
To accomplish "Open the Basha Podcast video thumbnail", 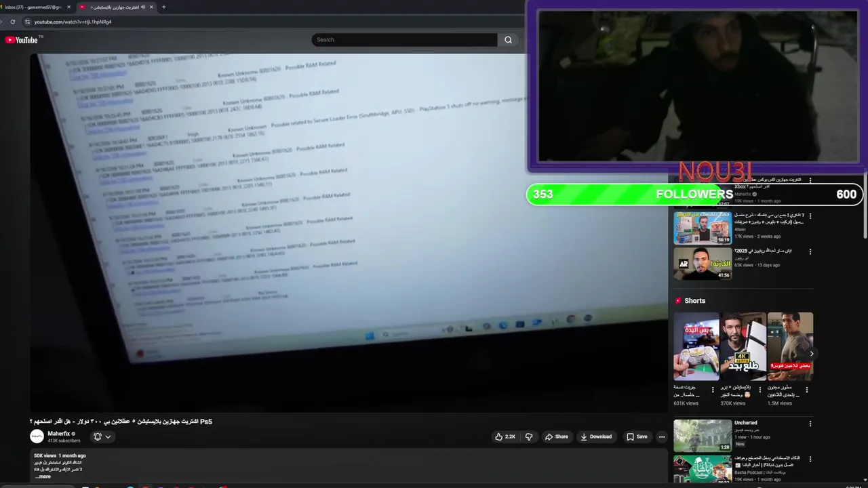I will click(703, 468).
